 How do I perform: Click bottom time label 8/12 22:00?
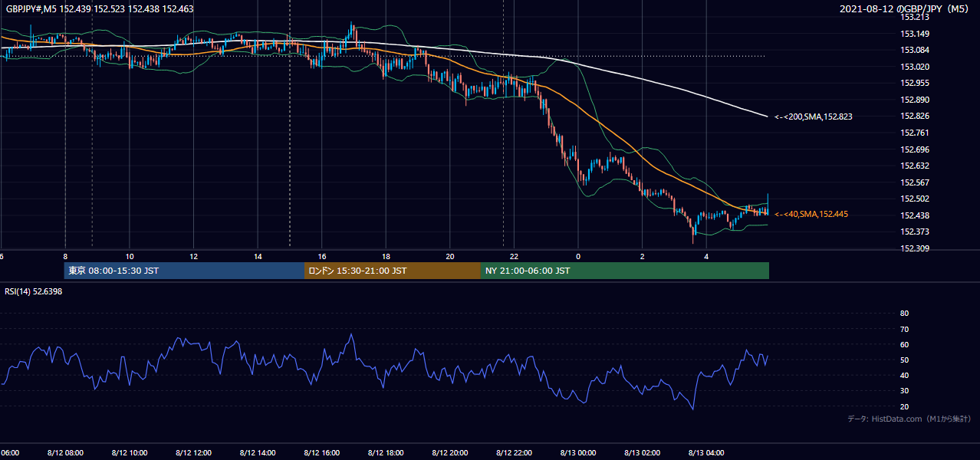tap(514, 453)
